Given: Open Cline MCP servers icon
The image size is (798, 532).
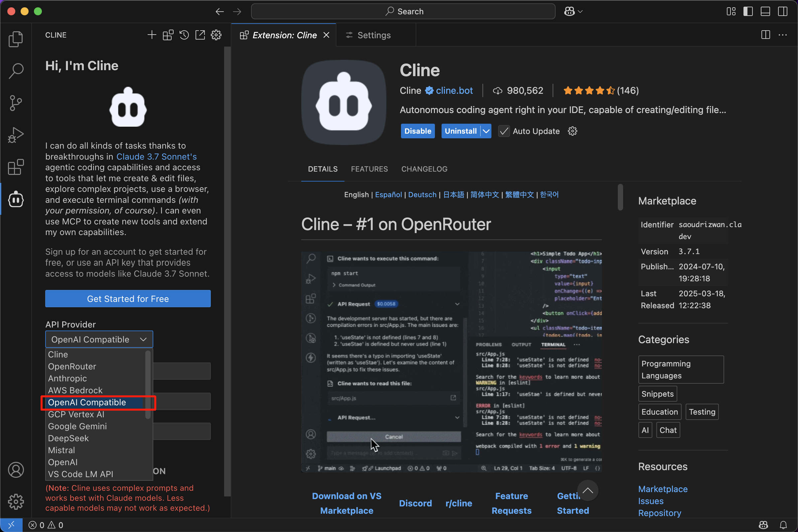Looking at the screenshot, I should (168, 35).
